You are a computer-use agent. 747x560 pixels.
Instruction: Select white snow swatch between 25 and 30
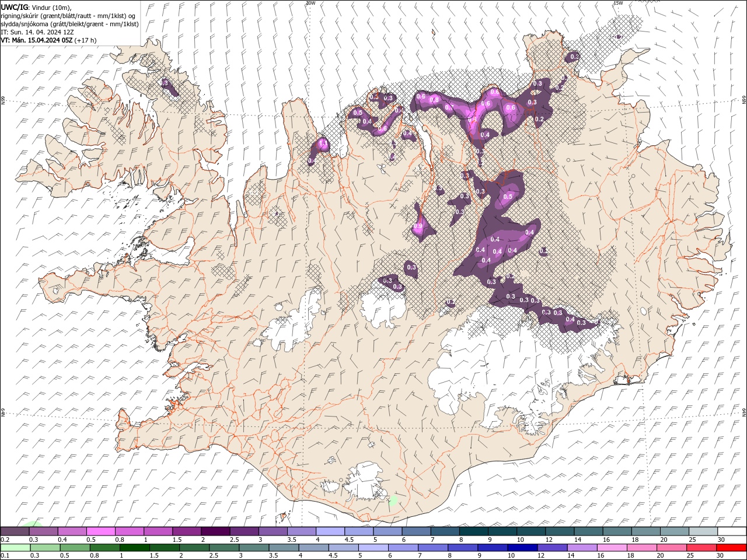[703, 531]
